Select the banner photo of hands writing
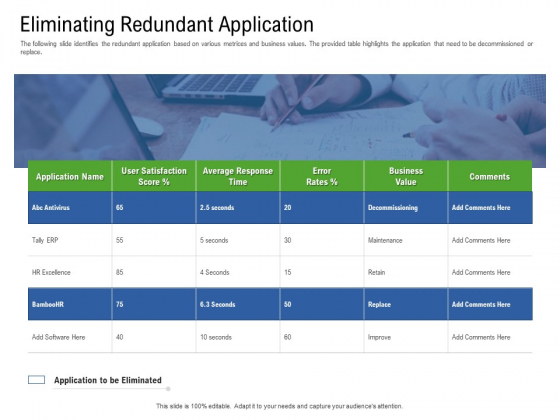The image size is (560, 420). pos(280,117)
